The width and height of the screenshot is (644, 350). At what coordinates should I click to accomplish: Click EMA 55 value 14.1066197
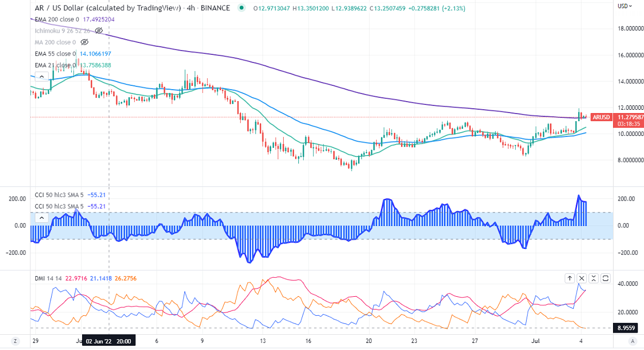[x=95, y=54]
